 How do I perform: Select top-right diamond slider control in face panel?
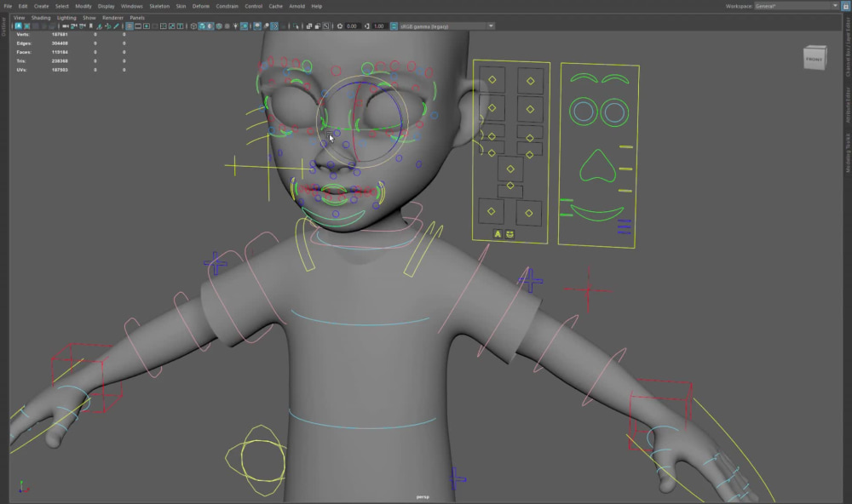(530, 81)
